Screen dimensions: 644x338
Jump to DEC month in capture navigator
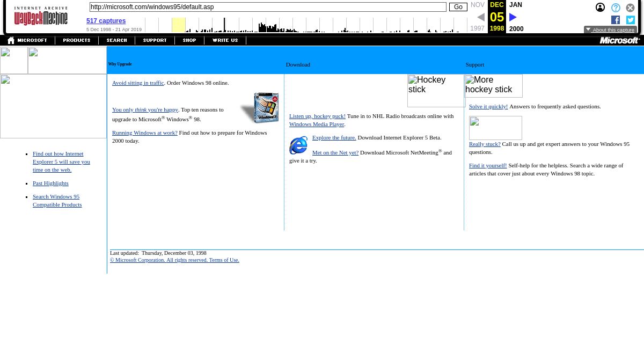[497, 5]
